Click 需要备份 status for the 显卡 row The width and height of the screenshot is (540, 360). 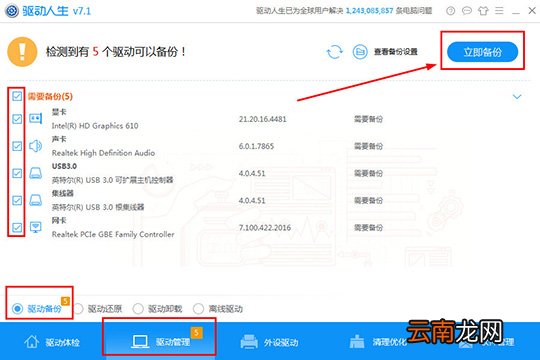pos(368,119)
